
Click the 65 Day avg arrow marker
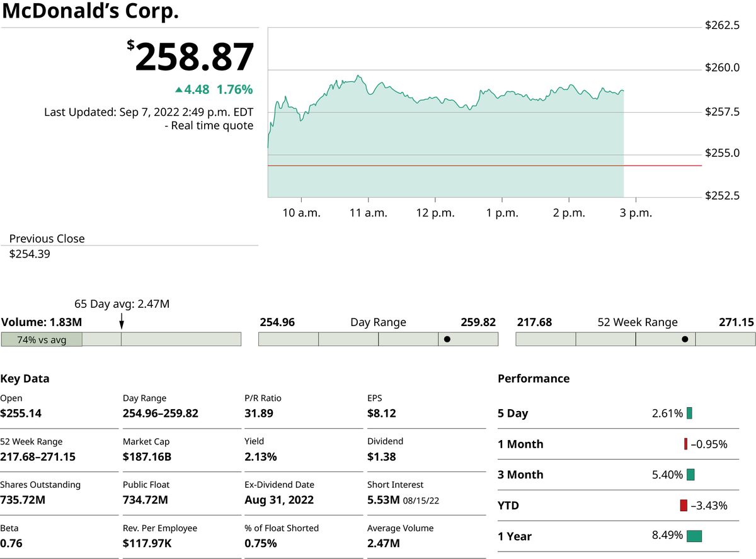121,321
